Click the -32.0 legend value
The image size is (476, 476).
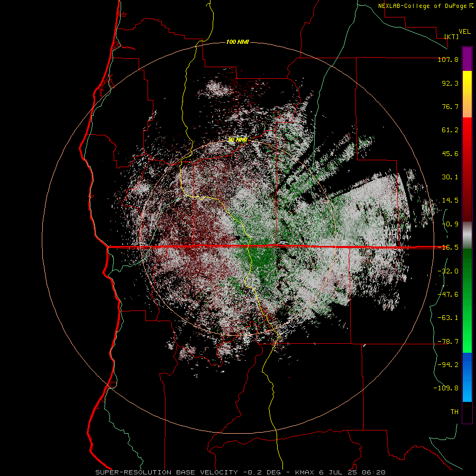point(448,271)
